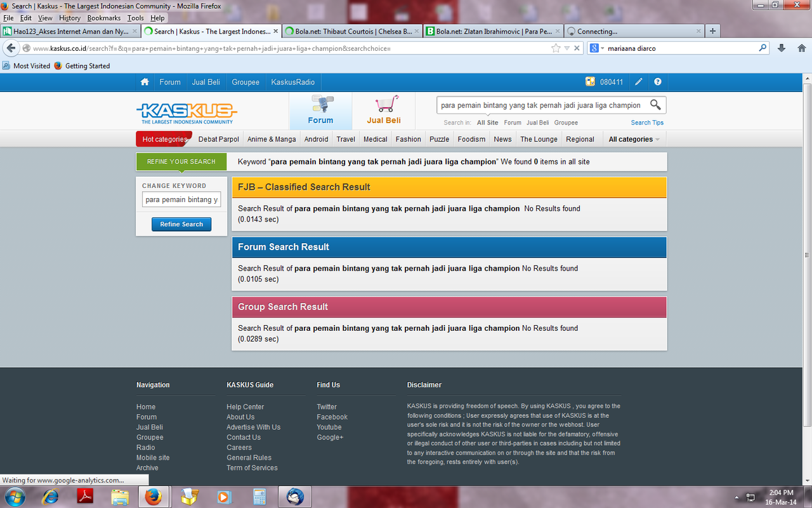This screenshot has height=508, width=812.
Task: Select the Forum section icon tab
Action: point(320,110)
